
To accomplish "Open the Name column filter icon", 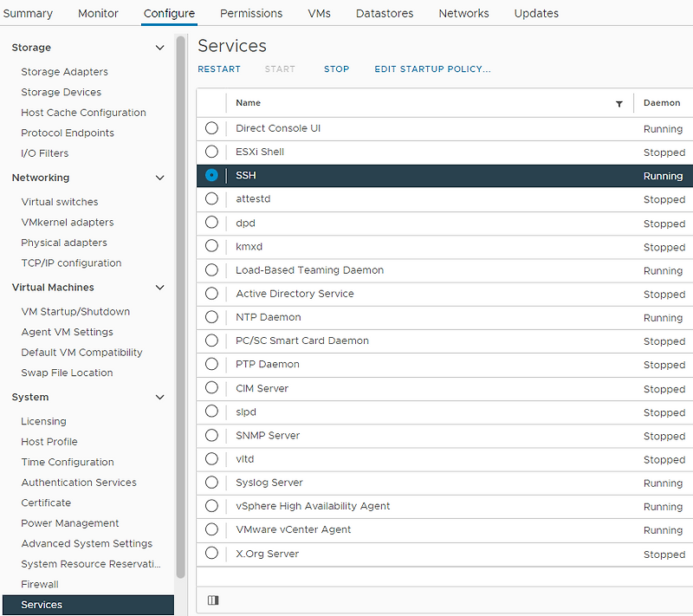I will pos(619,104).
